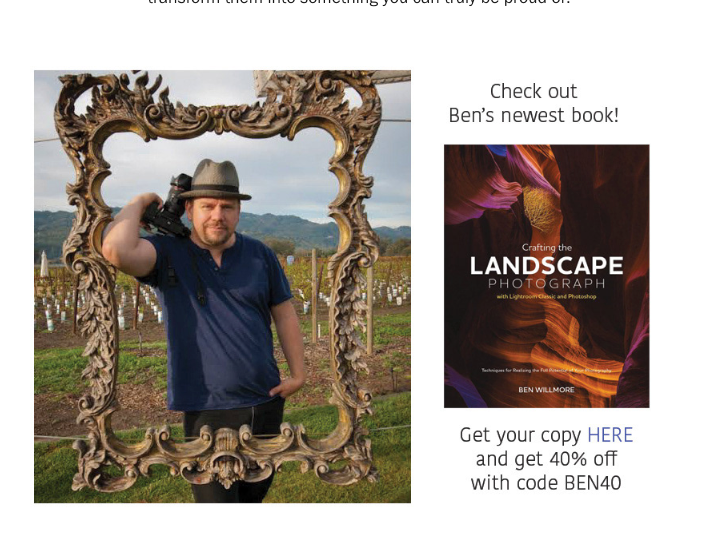Click the PHOTOGRAPH word on the book cover
The width and height of the screenshot is (723, 542).
click(x=546, y=283)
